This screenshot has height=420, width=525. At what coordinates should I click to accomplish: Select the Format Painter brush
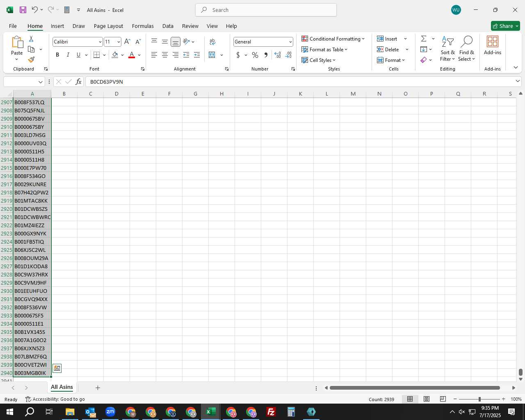(x=31, y=59)
